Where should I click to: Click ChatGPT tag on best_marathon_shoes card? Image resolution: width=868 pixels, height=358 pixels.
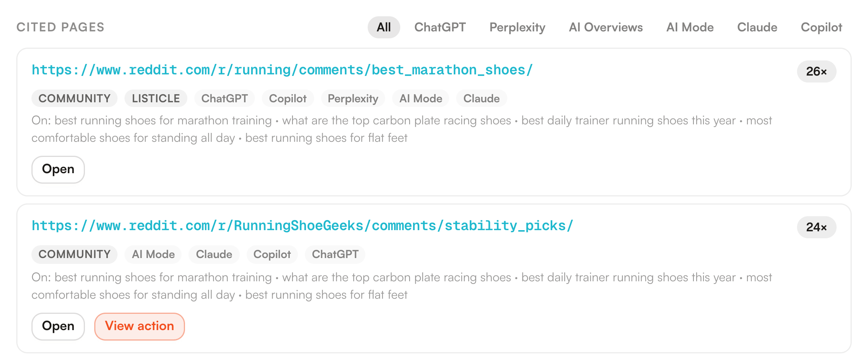[x=225, y=98]
